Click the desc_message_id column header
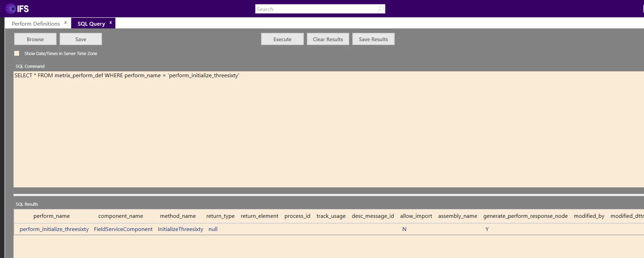The height and width of the screenshot is (258, 644). pos(373,216)
